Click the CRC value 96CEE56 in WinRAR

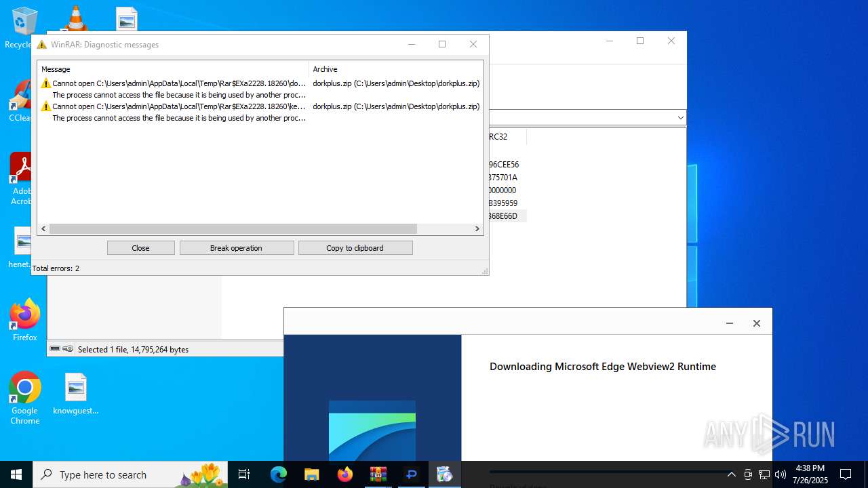(504, 165)
